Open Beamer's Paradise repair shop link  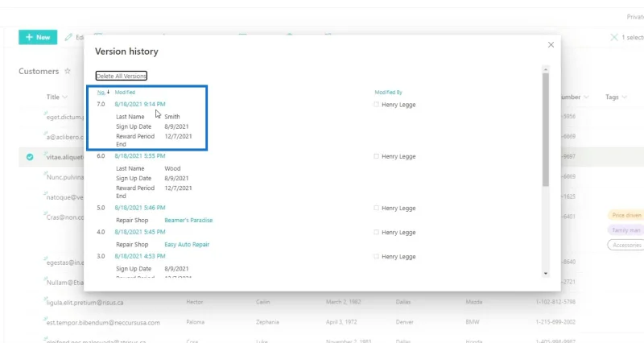click(188, 220)
